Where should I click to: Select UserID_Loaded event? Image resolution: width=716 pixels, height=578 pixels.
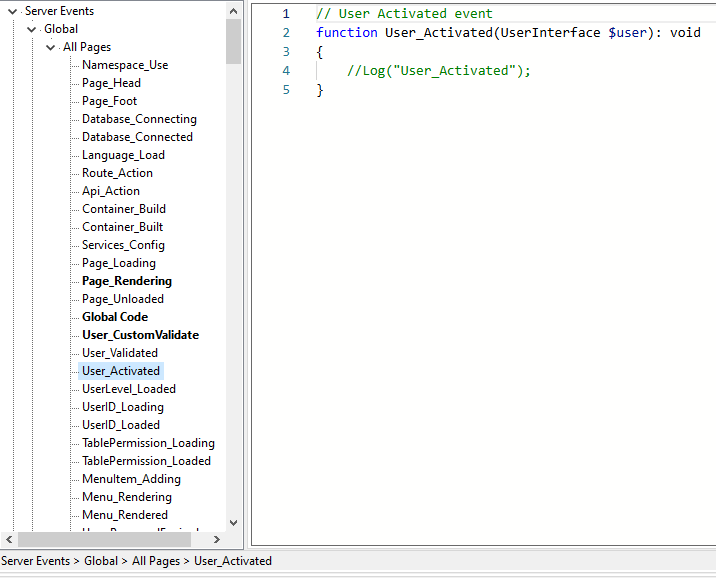(x=121, y=425)
